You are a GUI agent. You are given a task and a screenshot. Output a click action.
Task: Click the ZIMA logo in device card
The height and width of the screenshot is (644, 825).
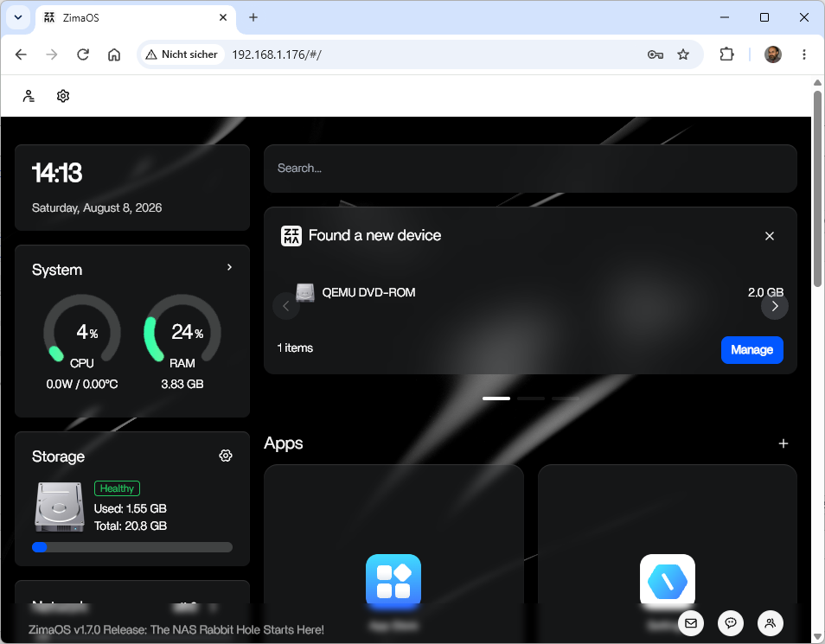[x=291, y=236]
